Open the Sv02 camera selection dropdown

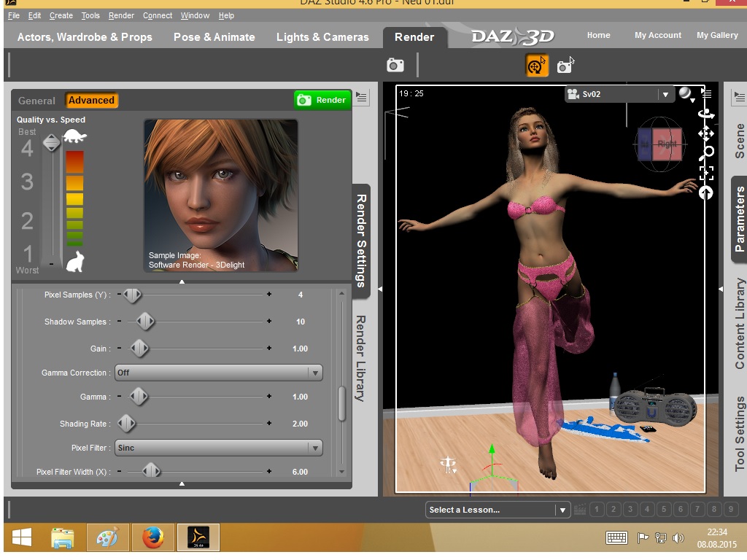619,94
